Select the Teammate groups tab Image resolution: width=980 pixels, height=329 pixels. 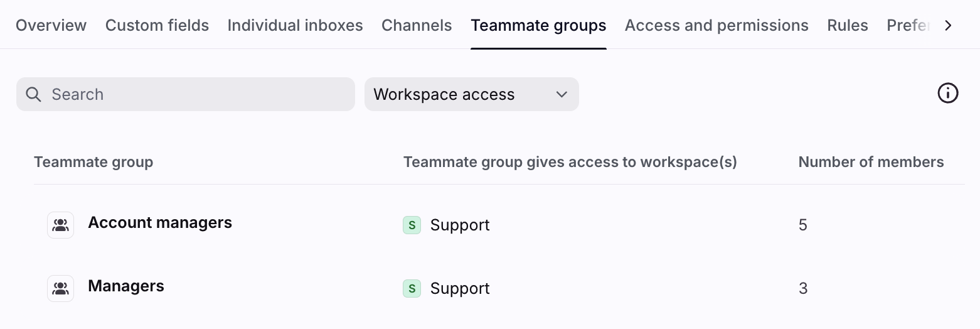click(x=538, y=25)
